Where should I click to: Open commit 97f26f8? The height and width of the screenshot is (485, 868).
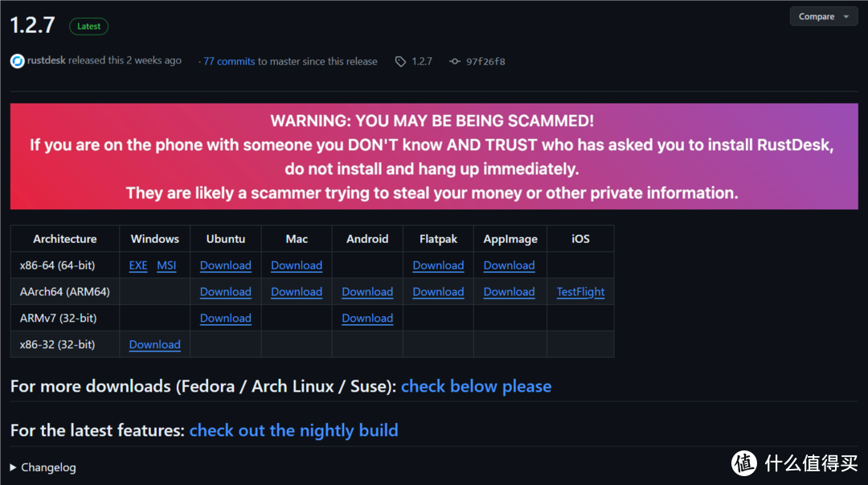pyautogui.click(x=485, y=61)
